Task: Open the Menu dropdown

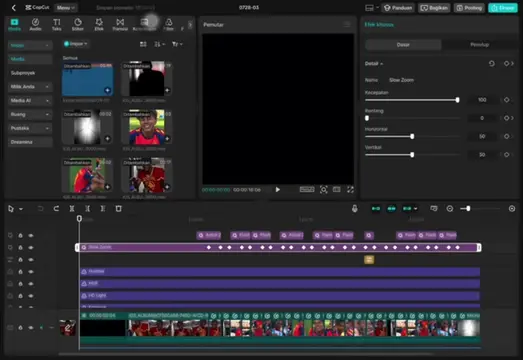Action: pos(65,8)
